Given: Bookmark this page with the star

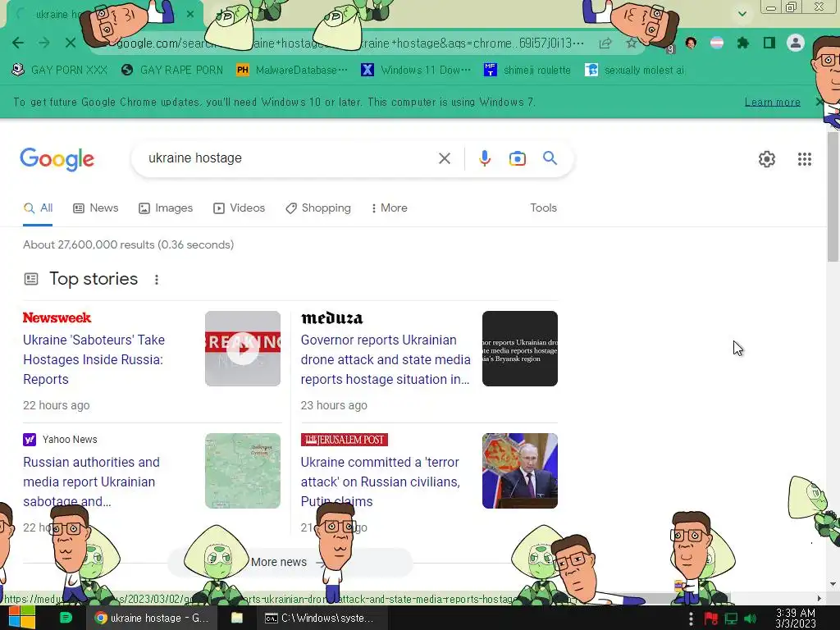Looking at the screenshot, I should [x=632, y=43].
